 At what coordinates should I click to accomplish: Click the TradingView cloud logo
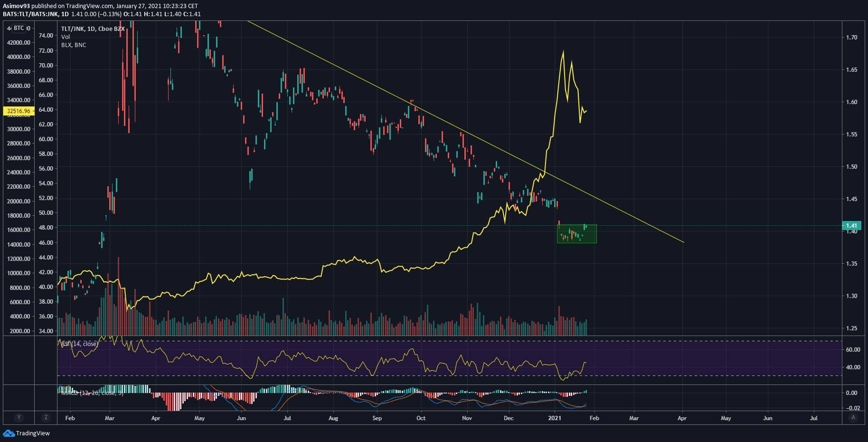pos(9,433)
